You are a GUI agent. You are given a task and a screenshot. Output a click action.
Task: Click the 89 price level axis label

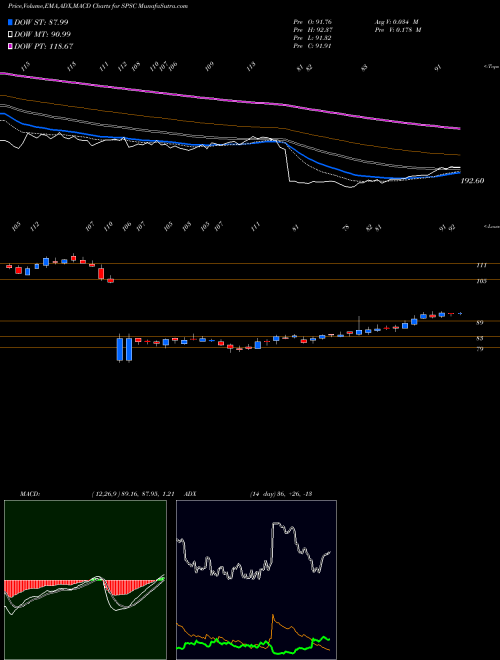coord(480,323)
